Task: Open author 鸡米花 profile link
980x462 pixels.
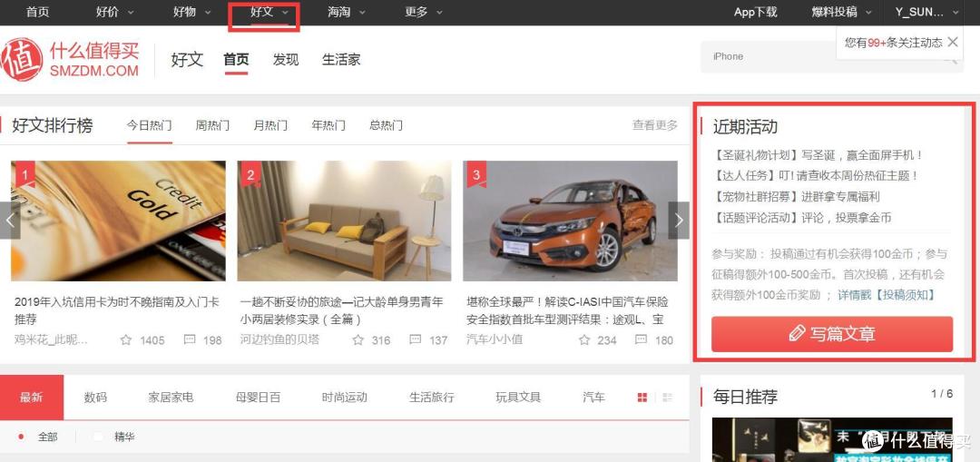Action: point(51,339)
